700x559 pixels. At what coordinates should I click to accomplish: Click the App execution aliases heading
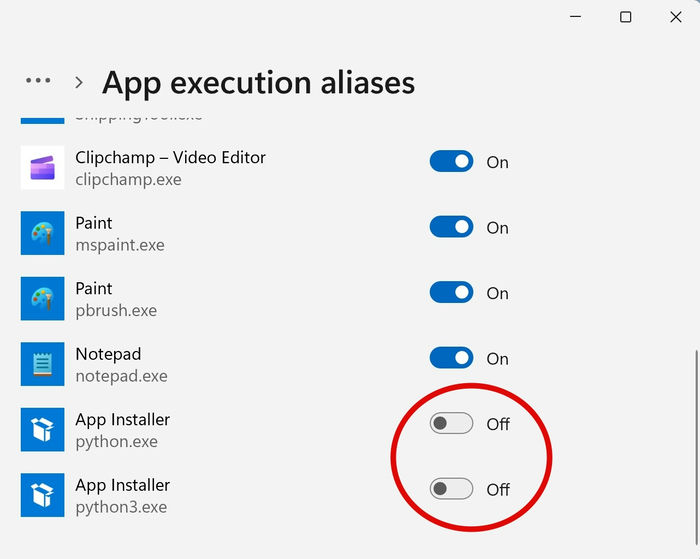(x=258, y=83)
